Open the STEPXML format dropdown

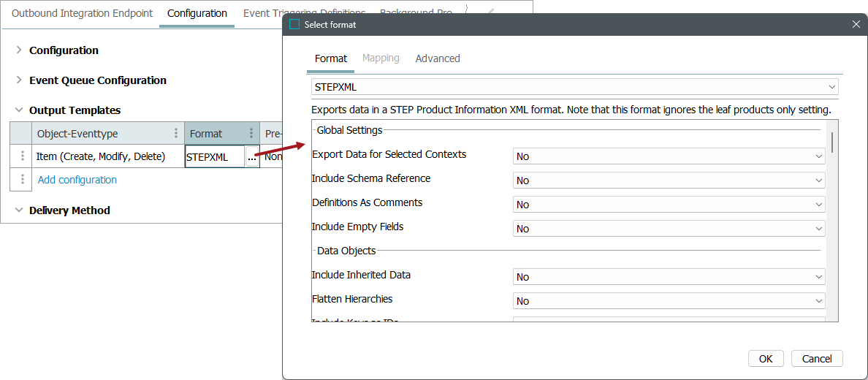pyautogui.click(x=574, y=87)
